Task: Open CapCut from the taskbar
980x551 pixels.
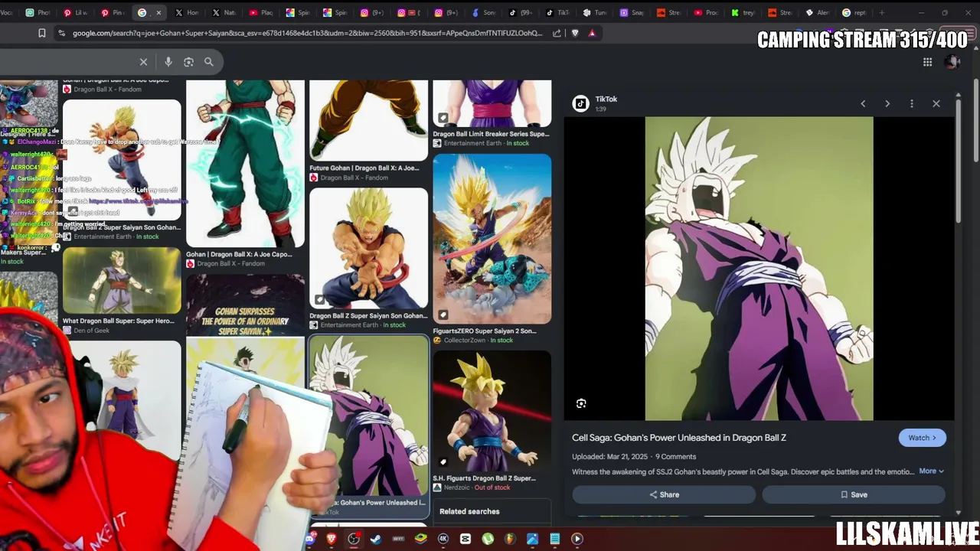Action: (x=465, y=539)
